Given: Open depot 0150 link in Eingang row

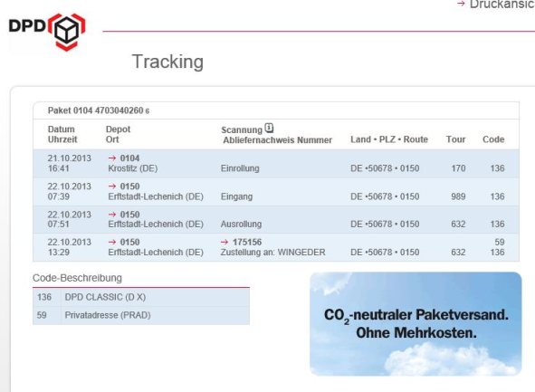Looking at the screenshot, I should tap(129, 186).
